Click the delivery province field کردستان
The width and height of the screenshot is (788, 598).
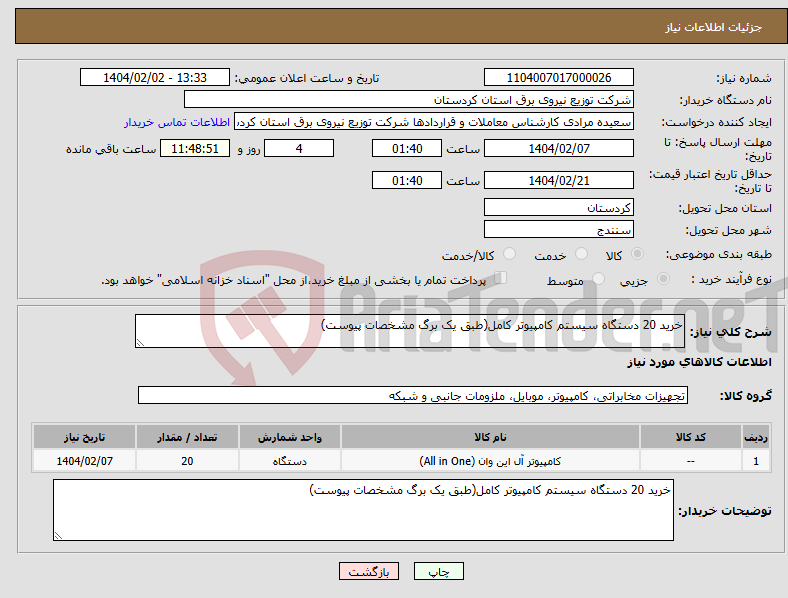pos(558,208)
